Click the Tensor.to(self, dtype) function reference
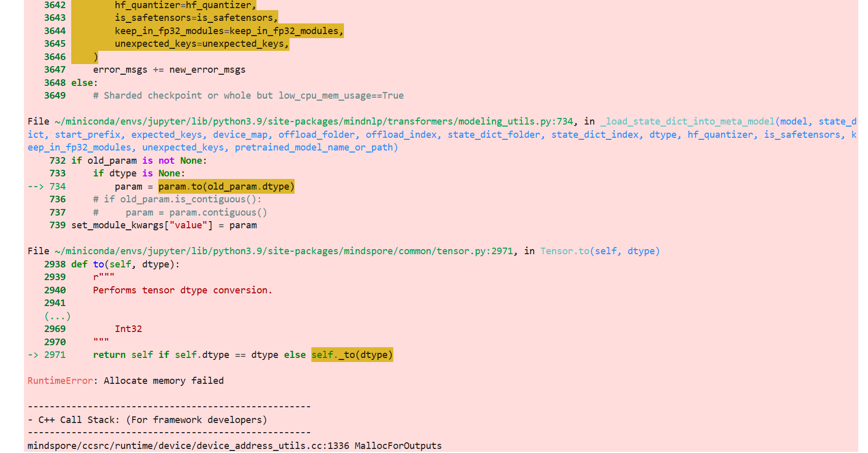Screen dimensions: 868x453 click(x=599, y=251)
